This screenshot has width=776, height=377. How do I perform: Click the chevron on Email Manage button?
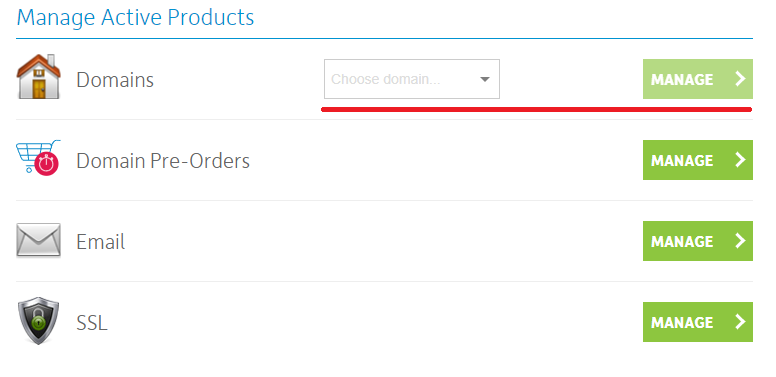click(x=740, y=241)
